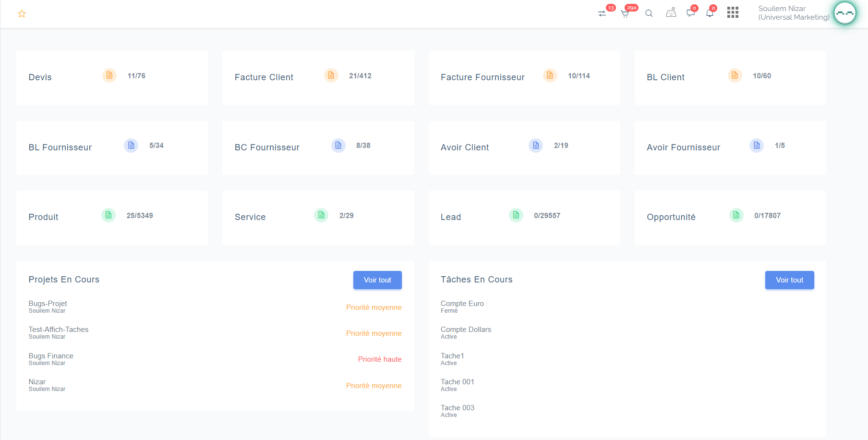This screenshot has width=868, height=440.
Task: Click the Facture Client document icon
Action: (331, 75)
